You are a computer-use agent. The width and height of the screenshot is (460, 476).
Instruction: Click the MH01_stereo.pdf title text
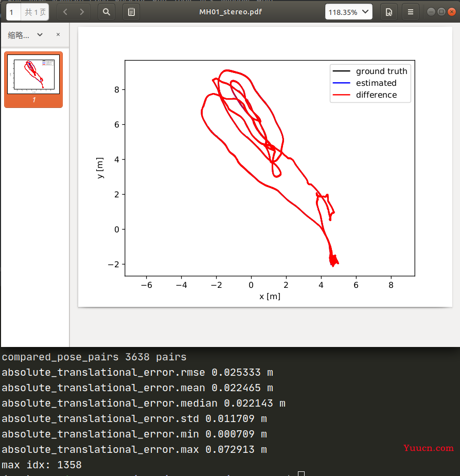point(231,12)
